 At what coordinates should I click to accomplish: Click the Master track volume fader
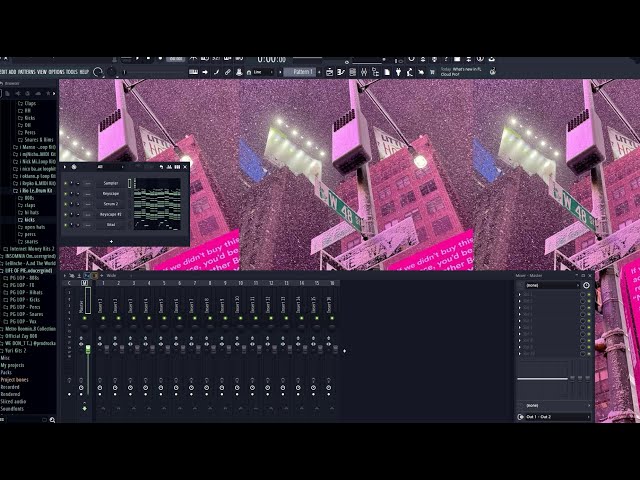tap(88, 349)
